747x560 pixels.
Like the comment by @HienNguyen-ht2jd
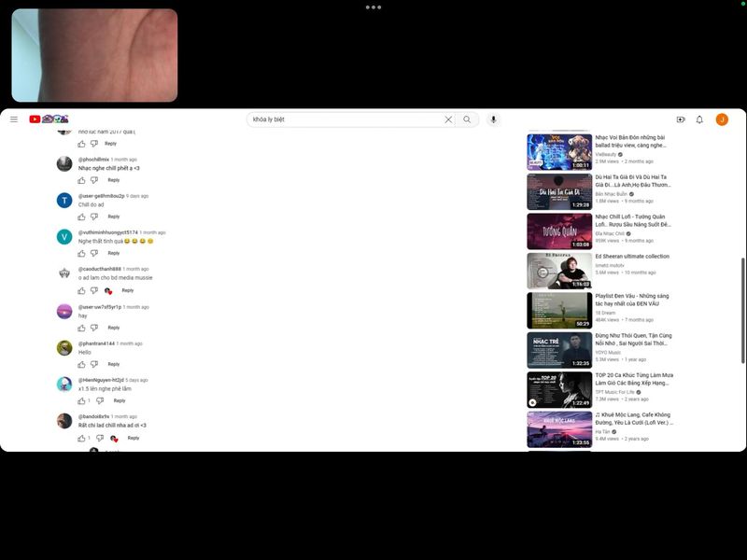[82, 400]
